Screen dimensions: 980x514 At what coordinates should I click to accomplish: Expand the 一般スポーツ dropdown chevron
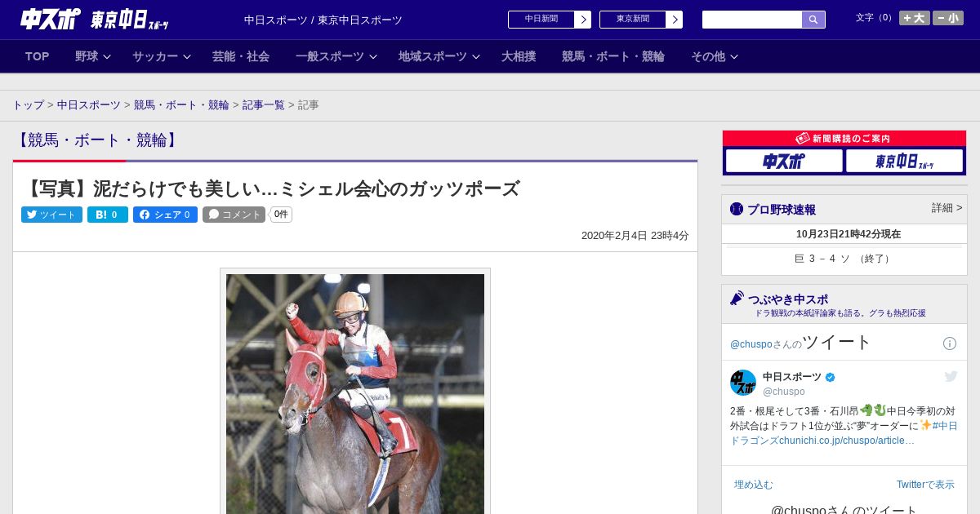[373, 57]
